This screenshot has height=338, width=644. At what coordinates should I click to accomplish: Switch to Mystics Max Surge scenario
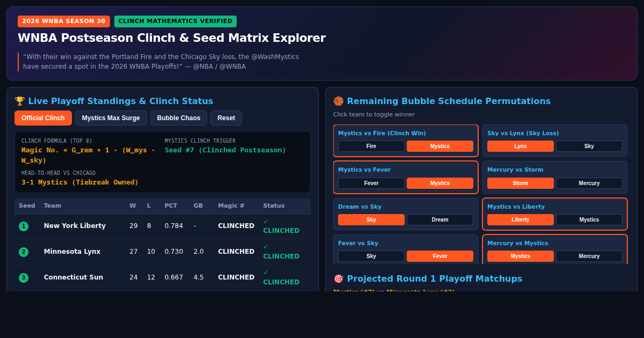111,118
